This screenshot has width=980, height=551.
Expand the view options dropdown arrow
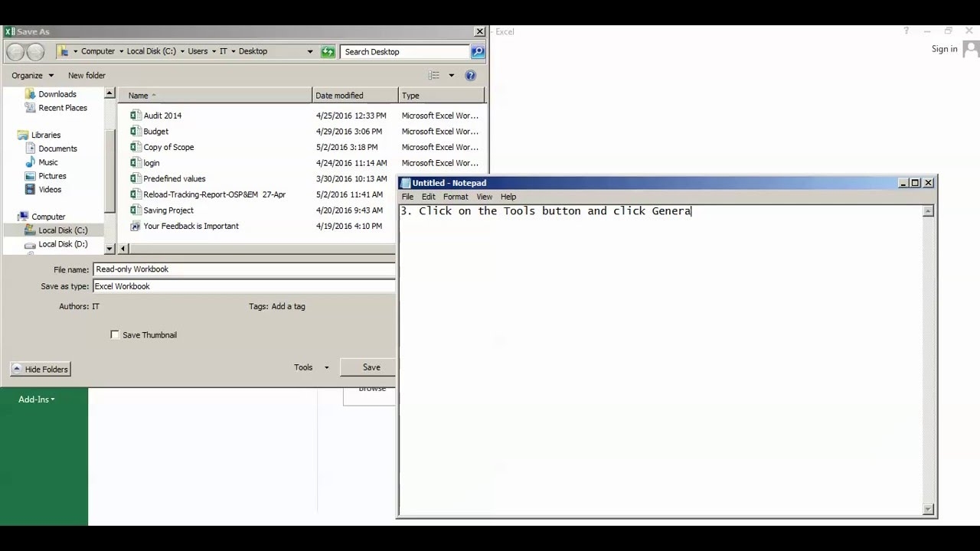[451, 75]
